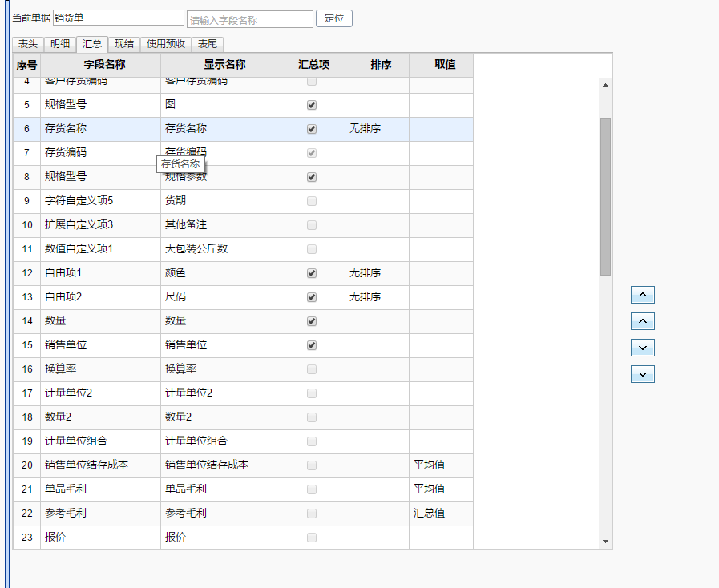Image resolution: width=719 pixels, height=588 pixels.
Task: Click the 参考毛利 field name cell
Action: tap(100, 513)
